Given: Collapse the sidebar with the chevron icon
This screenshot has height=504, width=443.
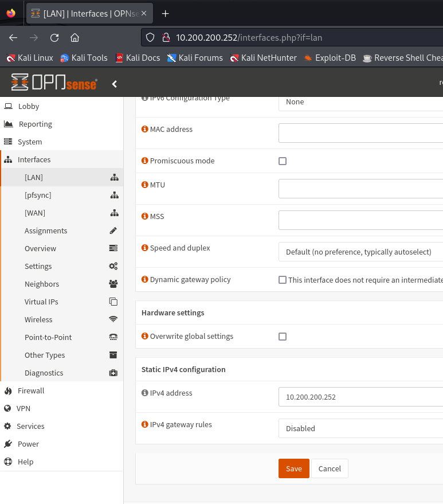Looking at the screenshot, I should tap(115, 84).
